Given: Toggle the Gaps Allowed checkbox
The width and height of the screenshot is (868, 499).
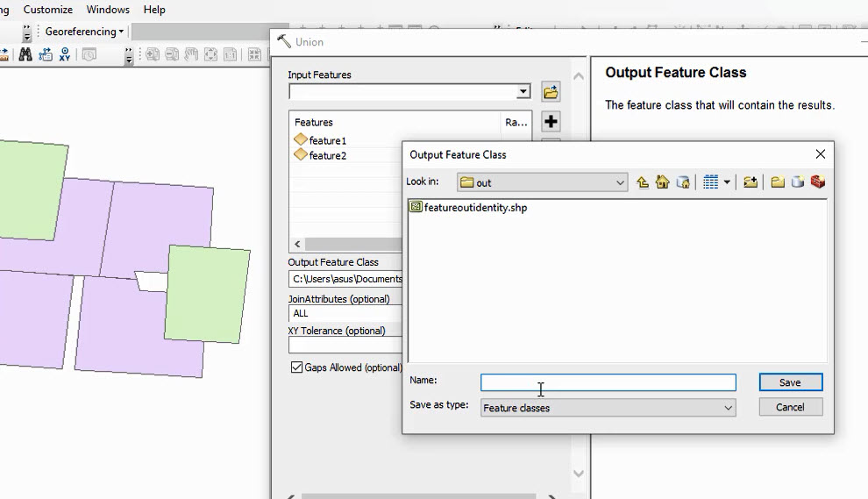Looking at the screenshot, I should [296, 367].
